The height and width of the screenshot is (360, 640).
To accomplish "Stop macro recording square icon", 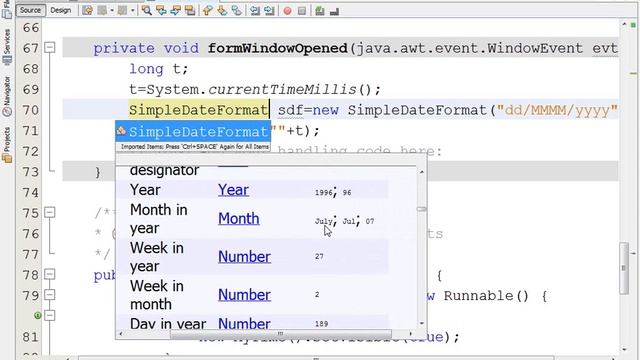I will [x=302, y=11].
